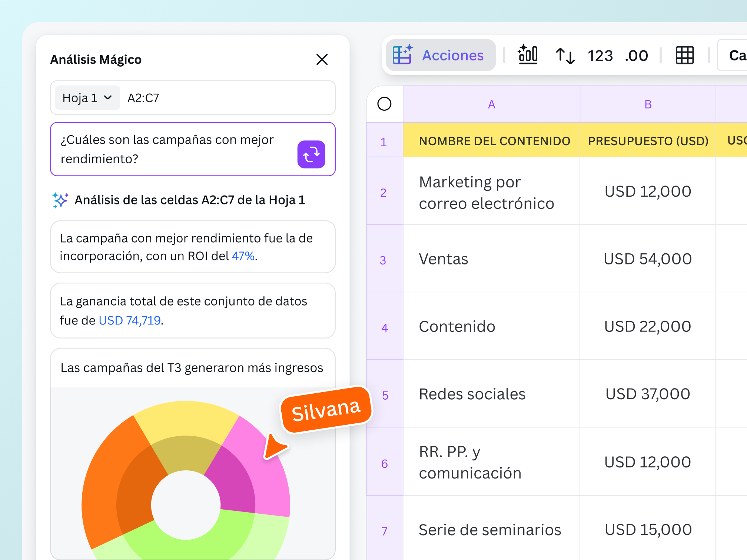This screenshot has height=560, width=747.
Task: Click the select-all circle in sheet corner
Action: (x=384, y=104)
